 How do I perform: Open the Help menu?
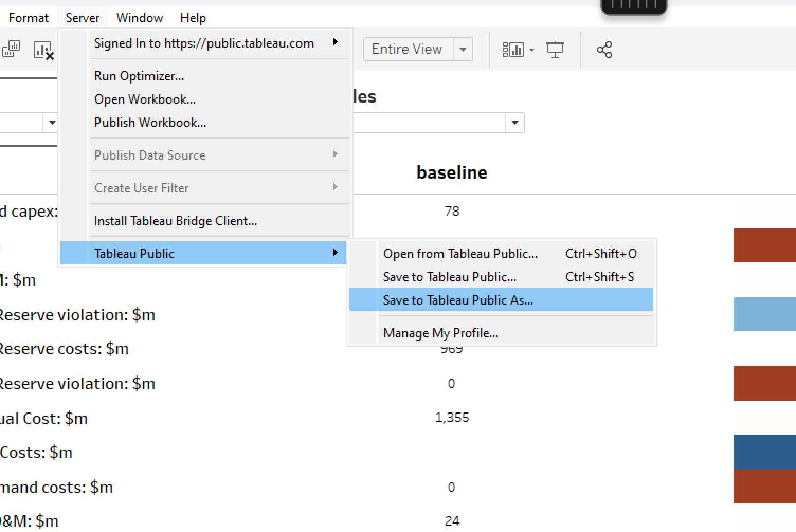193,18
